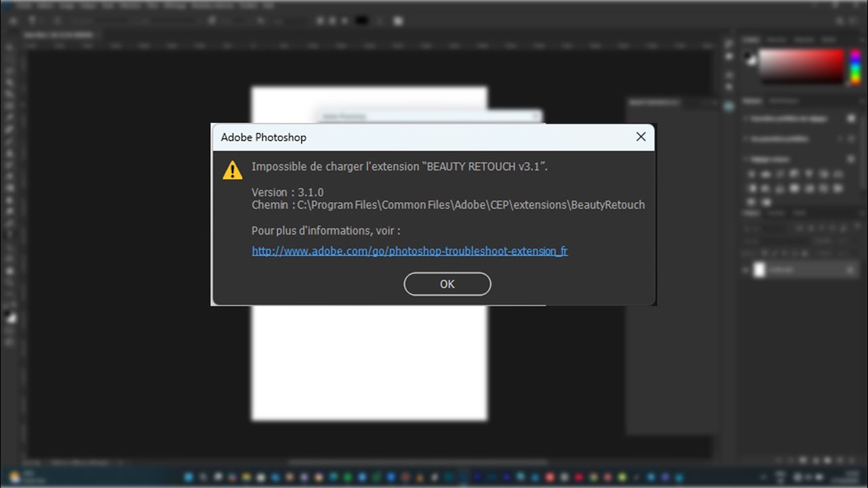868x488 pixels.
Task: Pick a red shade in the Color panel field
Action: 801,66
